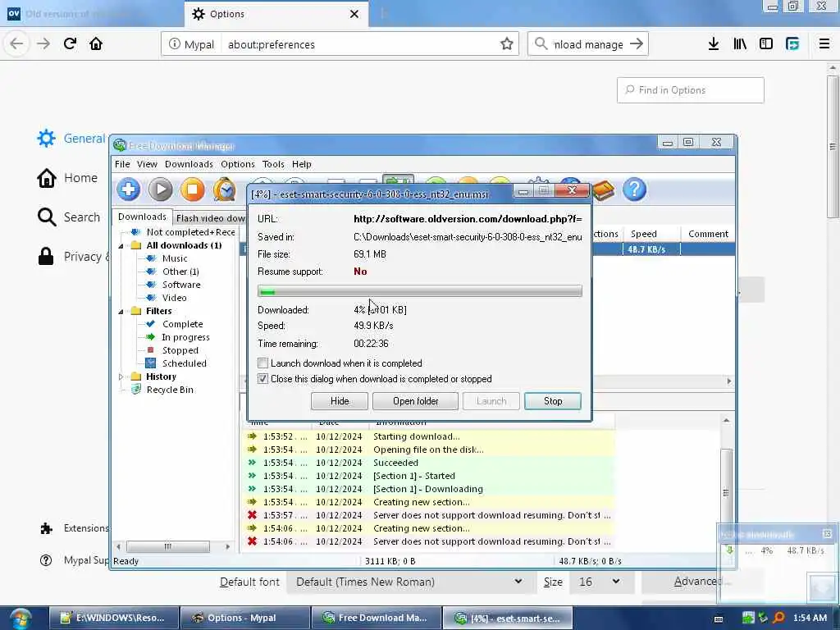
Task: Click the green download progress bar
Action: (x=419, y=291)
